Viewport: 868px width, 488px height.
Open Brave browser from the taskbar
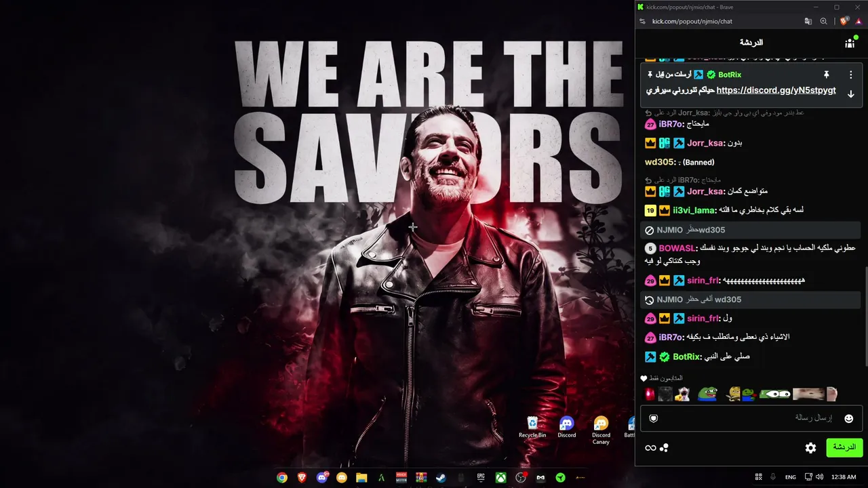302,477
